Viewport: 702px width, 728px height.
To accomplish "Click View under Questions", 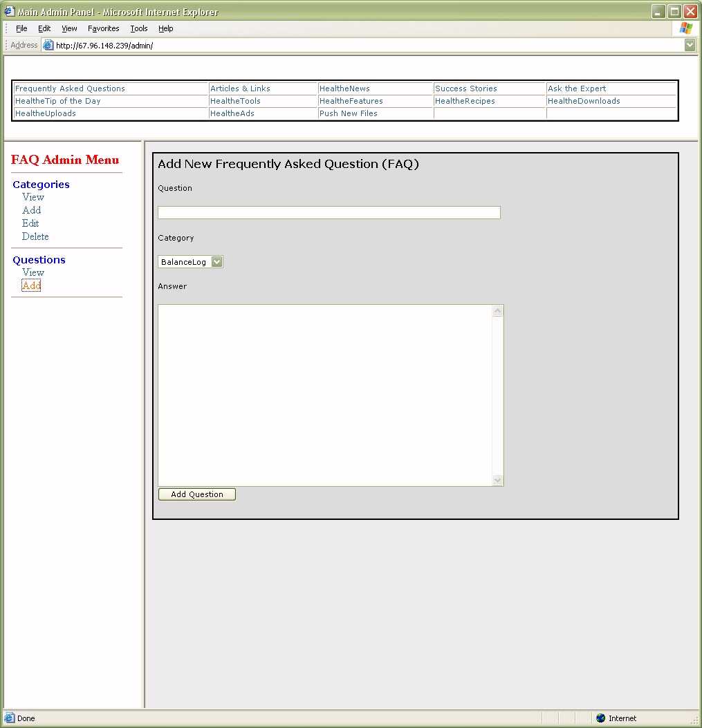I will pyautogui.click(x=33, y=272).
